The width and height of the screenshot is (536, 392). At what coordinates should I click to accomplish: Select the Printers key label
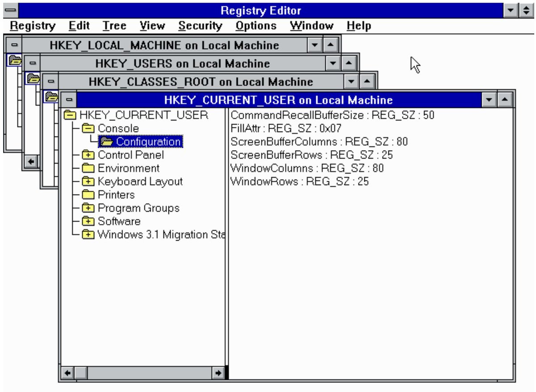[x=116, y=195]
